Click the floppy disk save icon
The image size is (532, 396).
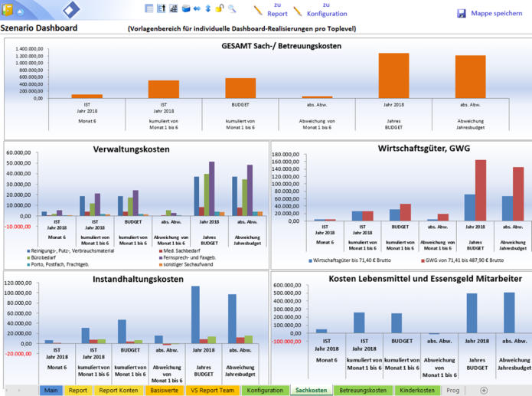[462, 13]
